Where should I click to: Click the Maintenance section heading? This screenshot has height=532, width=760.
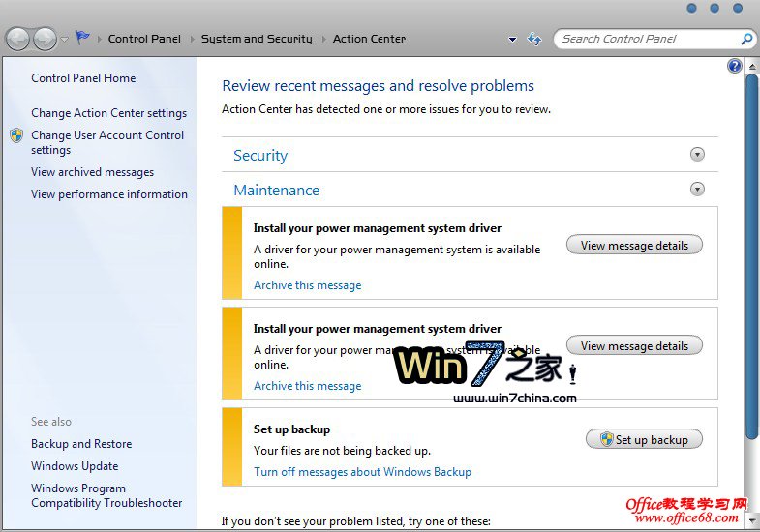coord(277,191)
